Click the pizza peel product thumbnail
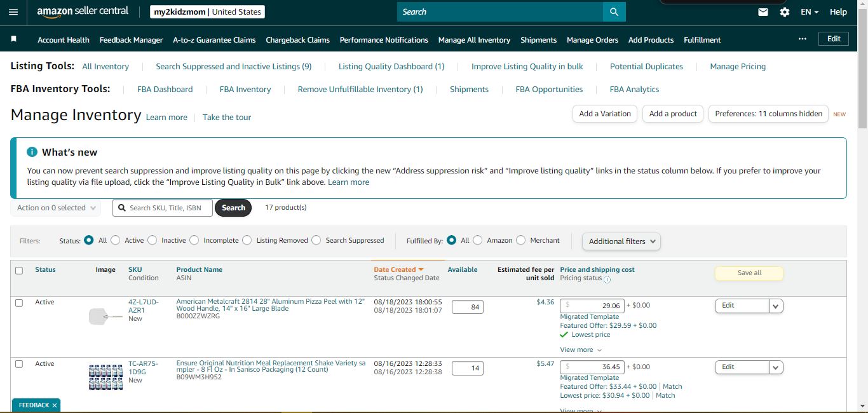Screen dimensions: 868x413 click(105, 316)
